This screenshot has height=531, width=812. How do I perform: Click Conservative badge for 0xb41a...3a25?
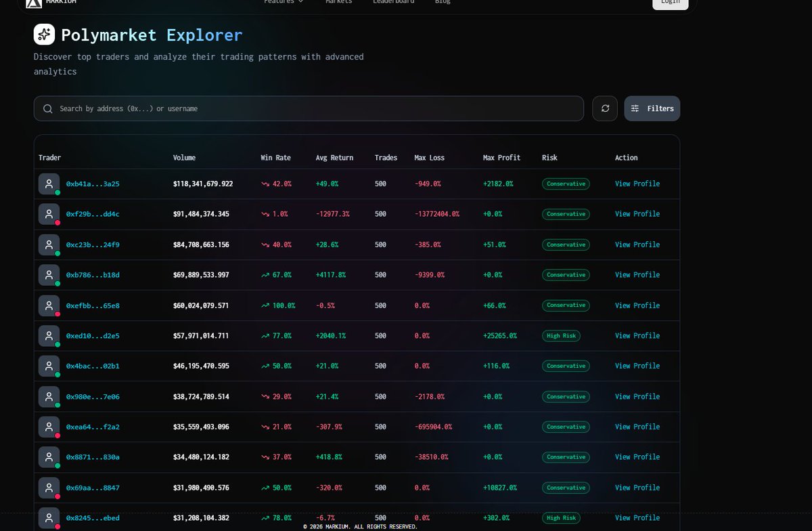coord(566,184)
